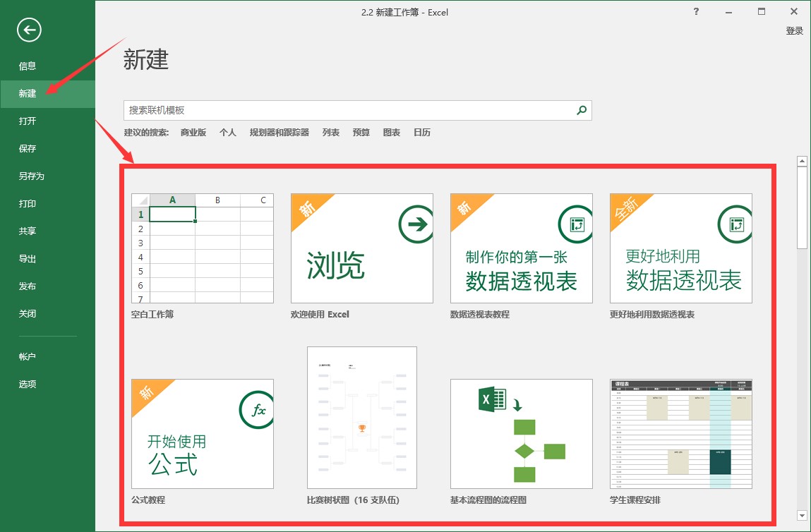This screenshot has height=532, width=811.
Task: Click the Budget (预算) suggested search link
Action: [361, 133]
